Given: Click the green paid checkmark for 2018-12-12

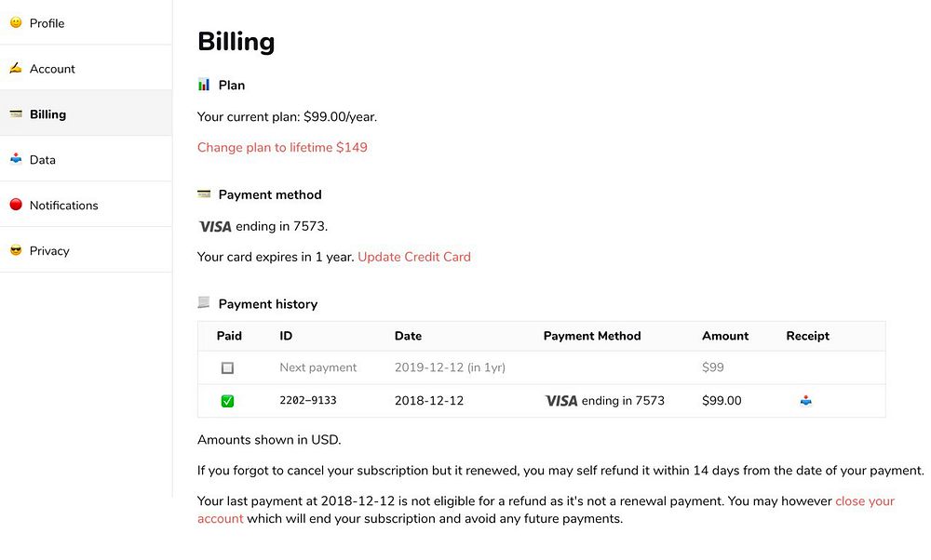Looking at the screenshot, I should coord(227,401).
